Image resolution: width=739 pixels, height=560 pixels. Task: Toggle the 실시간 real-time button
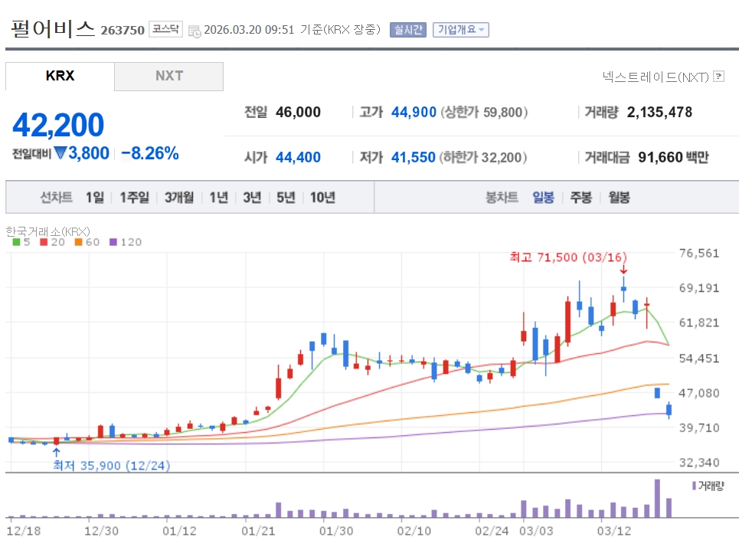407,30
